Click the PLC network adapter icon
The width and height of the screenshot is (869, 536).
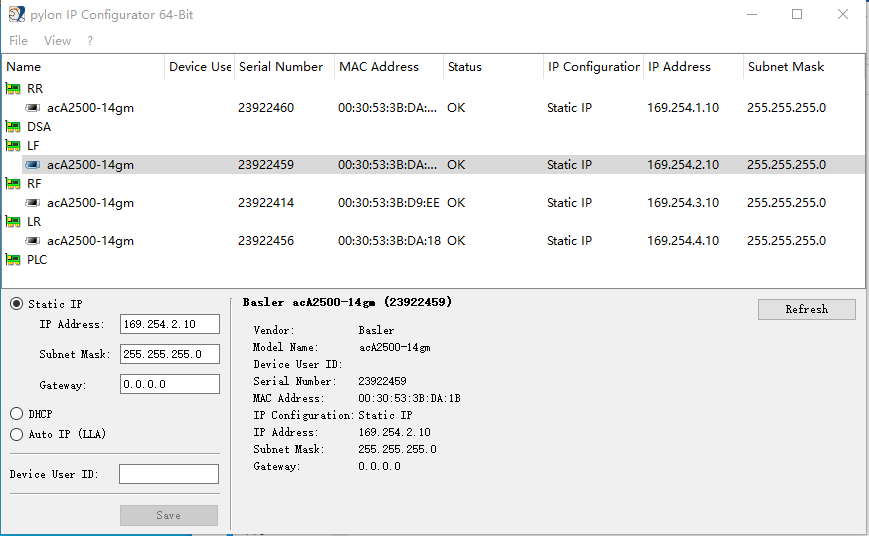point(13,260)
